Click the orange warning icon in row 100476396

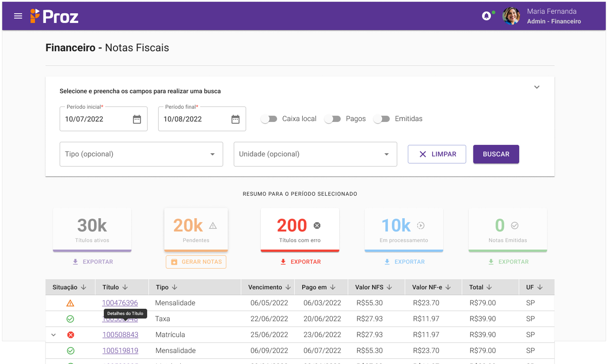pyautogui.click(x=70, y=303)
